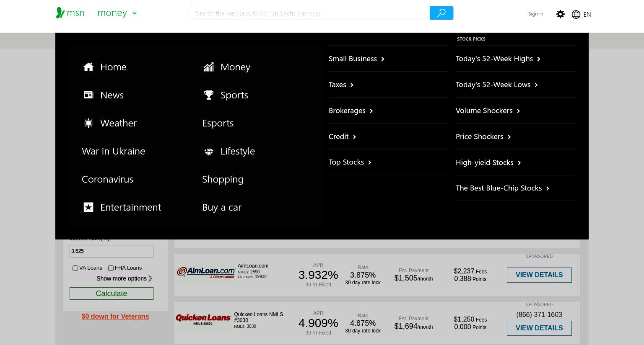This screenshot has width=644, height=345.
Task: Open High-yield Stocks link
Action: click(485, 162)
